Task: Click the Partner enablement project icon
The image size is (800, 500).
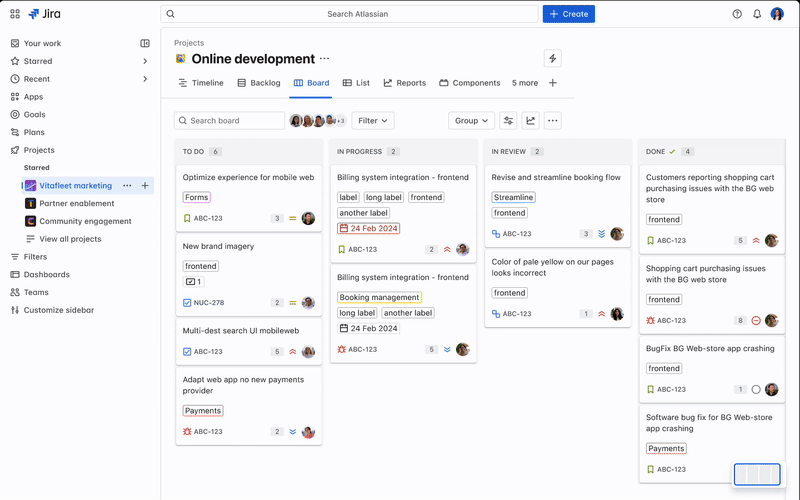Action: tap(31, 203)
